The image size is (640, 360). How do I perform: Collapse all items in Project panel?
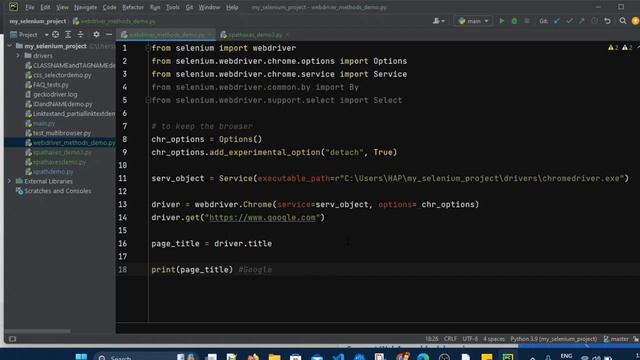[81, 35]
